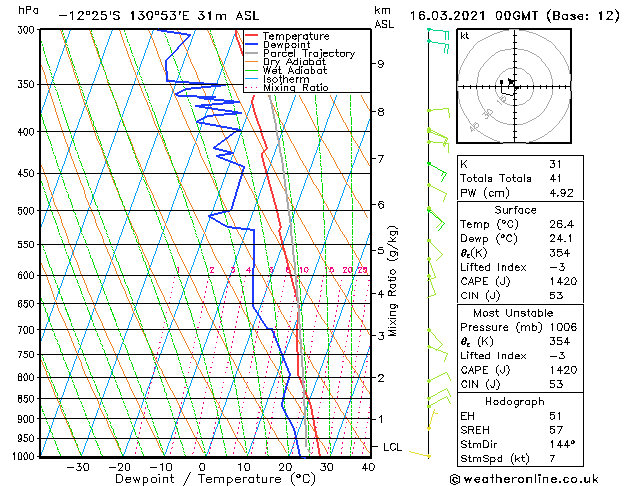Click the 900 hPa pressure axis label
The image size is (629, 486).
[28, 419]
